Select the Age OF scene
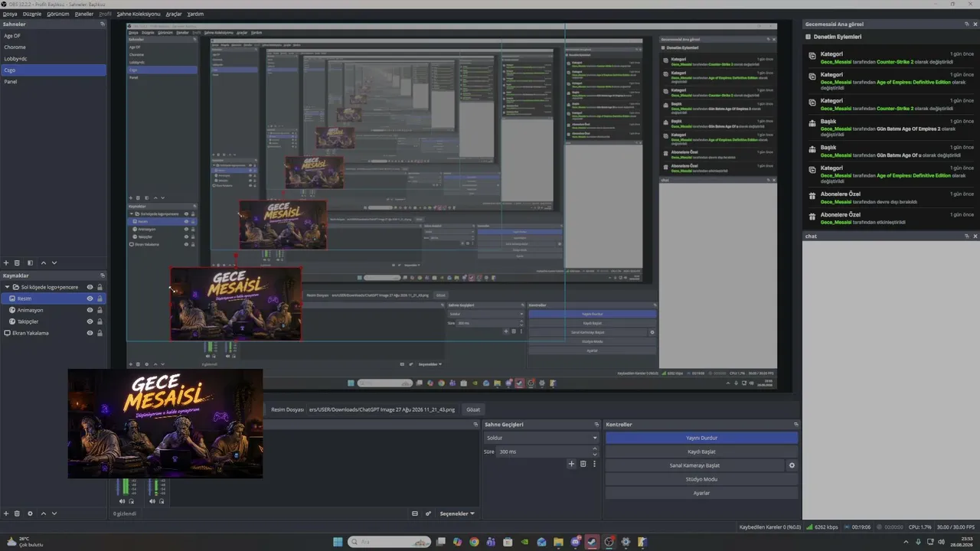The image size is (980, 551). click(54, 36)
